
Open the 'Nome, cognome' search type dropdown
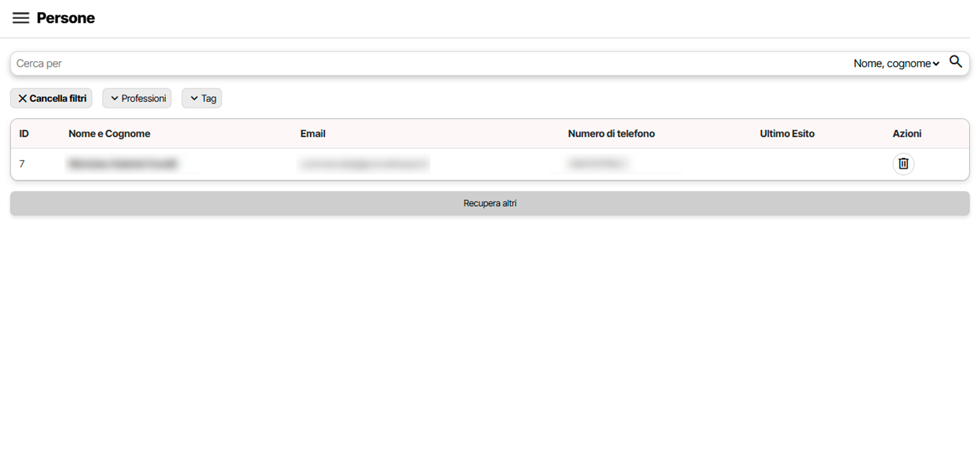click(896, 64)
